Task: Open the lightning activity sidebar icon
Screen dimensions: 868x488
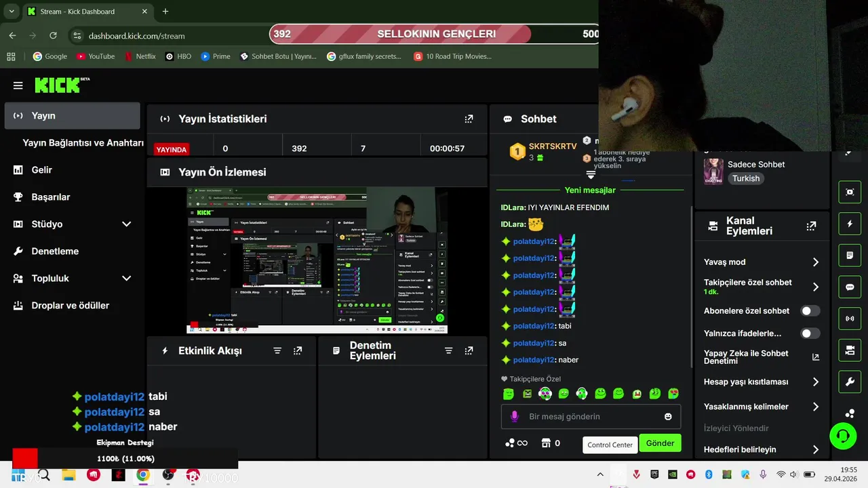Action: (850, 224)
